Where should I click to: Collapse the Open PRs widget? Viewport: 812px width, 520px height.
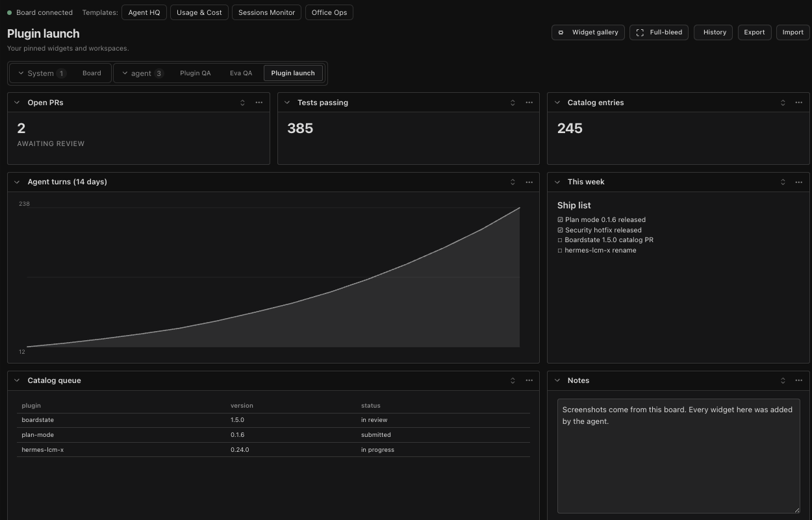pos(17,103)
